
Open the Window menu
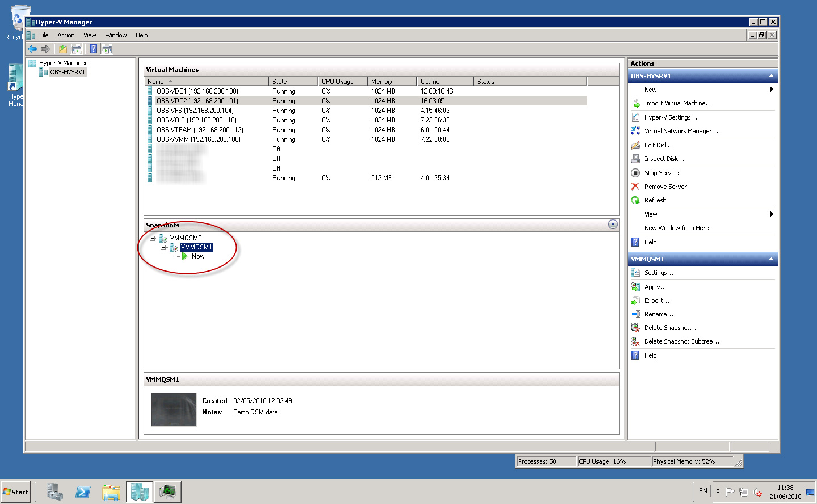[x=116, y=35]
